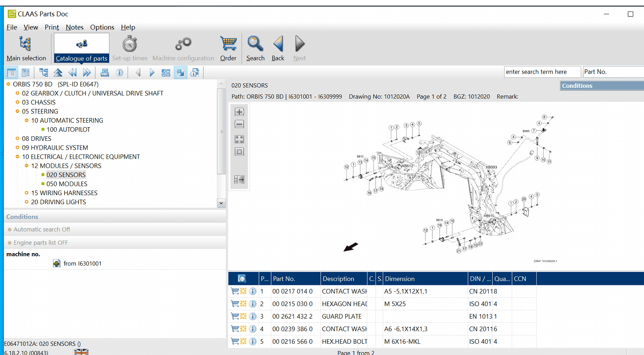This screenshot has height=355, width=644.
Task: Zoom in on the drawing with plus icon
Action: click(x=239, y=112)
